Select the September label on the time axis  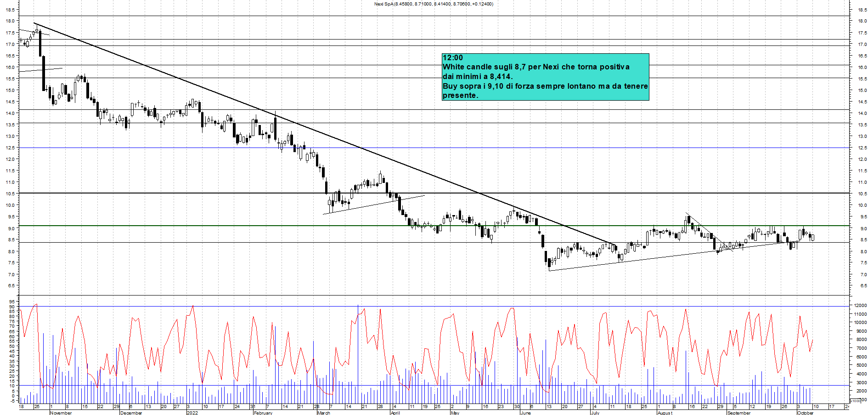tap(739, 413)
